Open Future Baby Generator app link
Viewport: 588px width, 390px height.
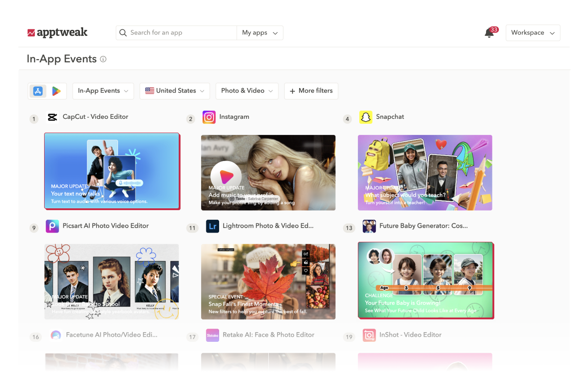coord(424,226)
